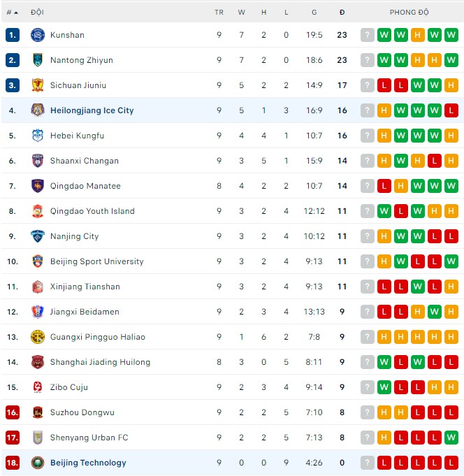Click the Hebei Kungfu team crest

[38, 136]
